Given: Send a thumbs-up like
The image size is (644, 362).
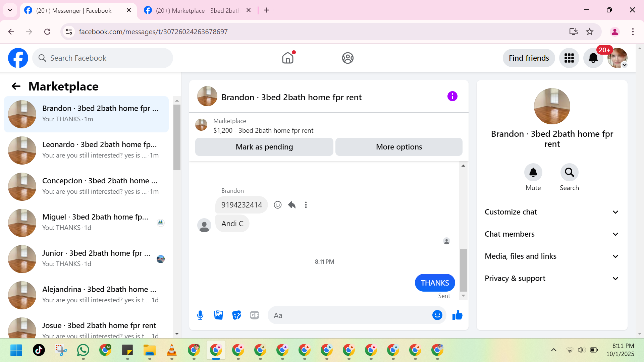Looking at the screenshot, I should [x=458, y=315].
